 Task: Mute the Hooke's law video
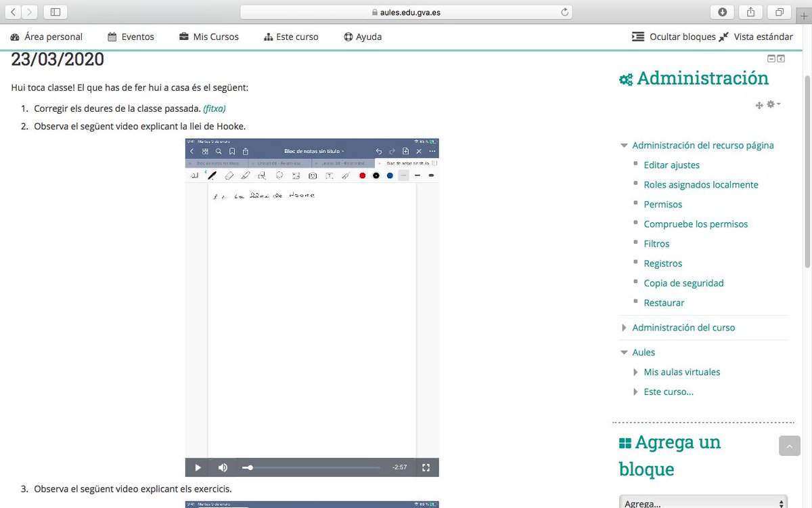(223, 467)
